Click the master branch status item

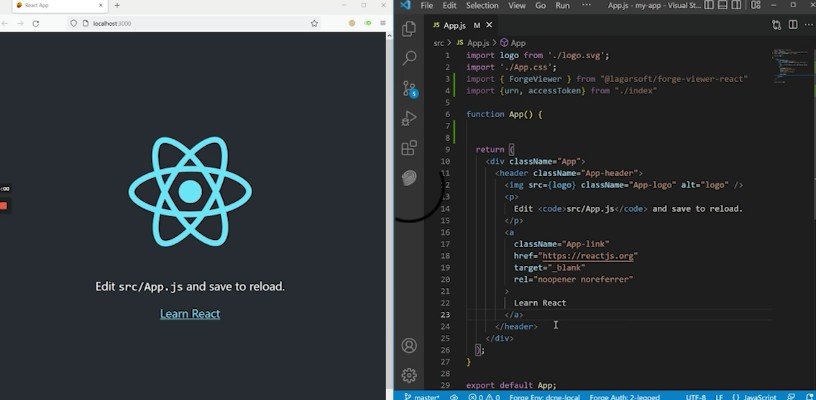click(422, 397)
